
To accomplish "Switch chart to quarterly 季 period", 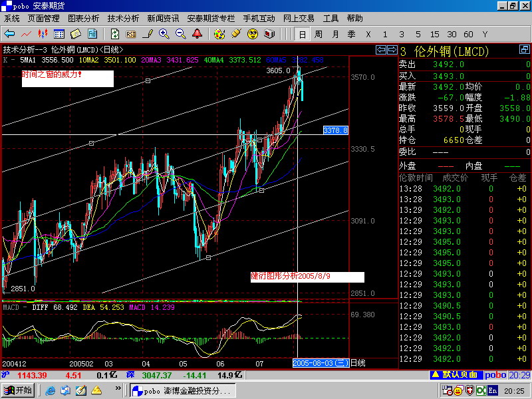I will (352, 35).
